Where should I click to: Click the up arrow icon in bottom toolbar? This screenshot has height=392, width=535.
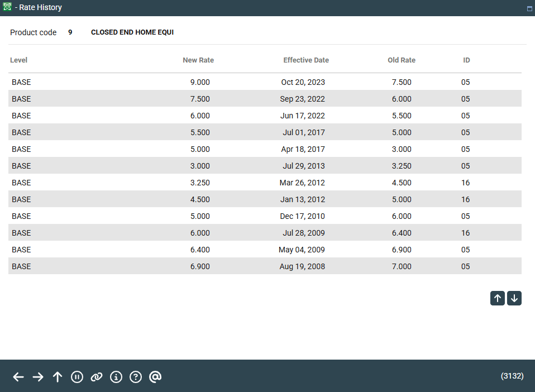point(58,377)
